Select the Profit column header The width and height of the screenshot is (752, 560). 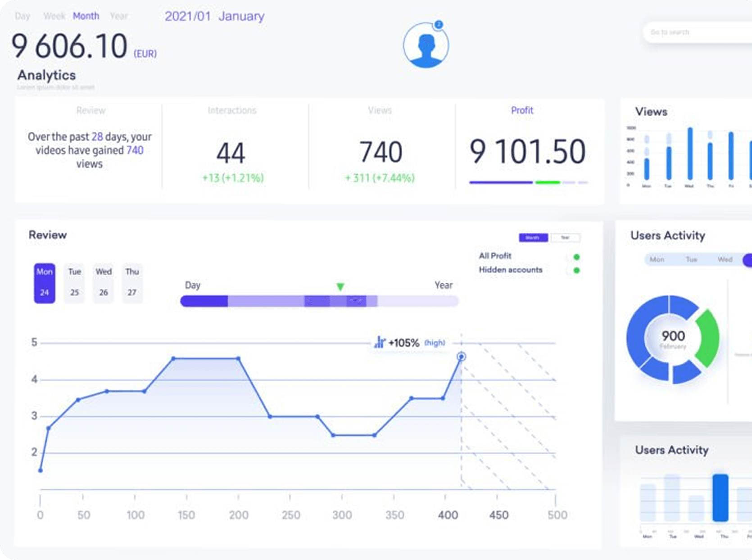click(x=522, y=110)
